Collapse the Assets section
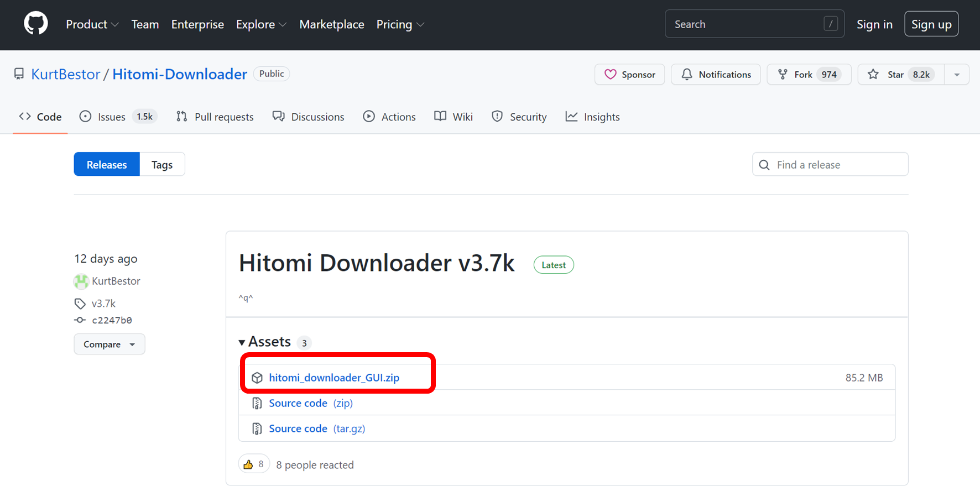980x502 pixels. [x=265, y=342]
